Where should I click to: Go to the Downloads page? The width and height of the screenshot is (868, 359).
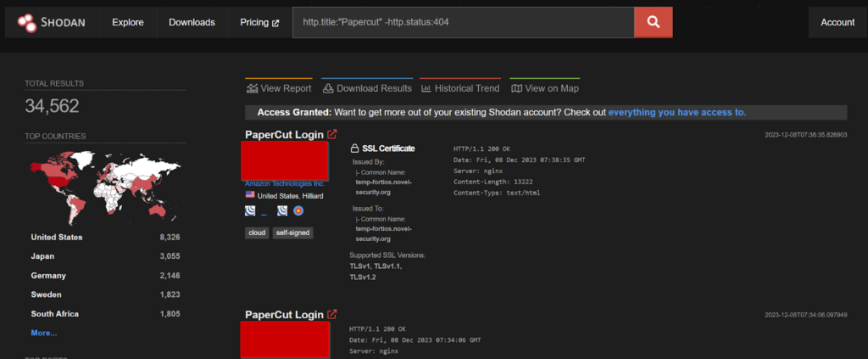pyautogui.click(x=192, y=22)
